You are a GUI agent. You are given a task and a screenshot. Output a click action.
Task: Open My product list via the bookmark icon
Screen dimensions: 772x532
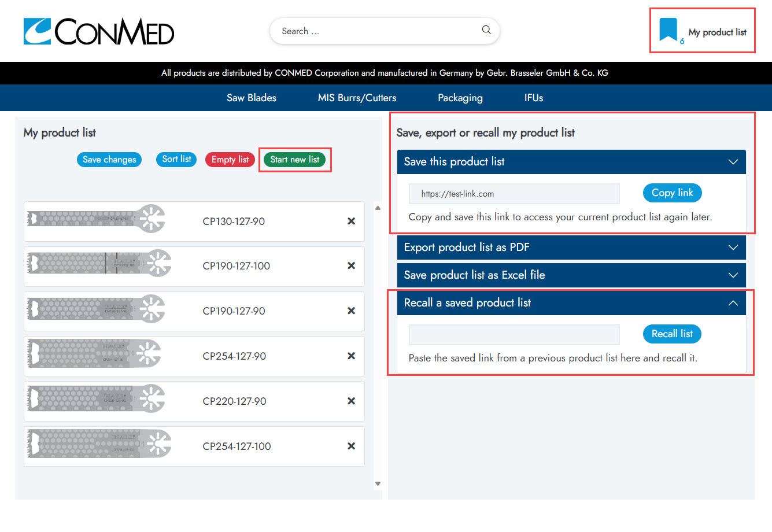click(x=669, y=30)
